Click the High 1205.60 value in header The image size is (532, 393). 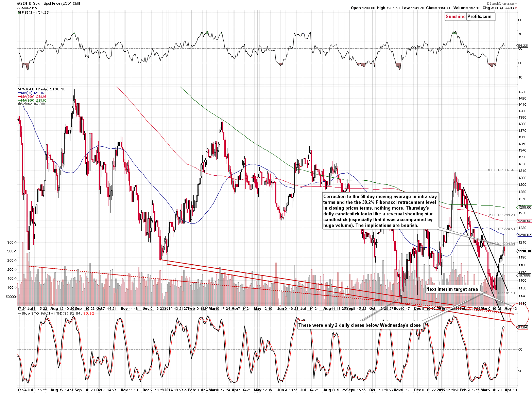click(x=389, y=8)
